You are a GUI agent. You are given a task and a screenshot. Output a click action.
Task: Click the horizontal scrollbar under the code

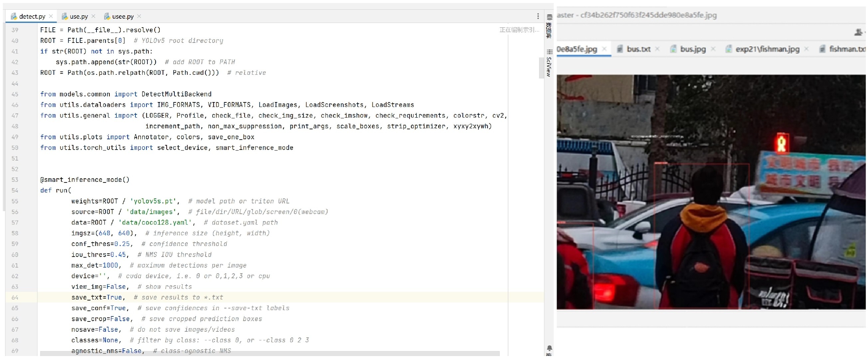[x=269, y=353]
